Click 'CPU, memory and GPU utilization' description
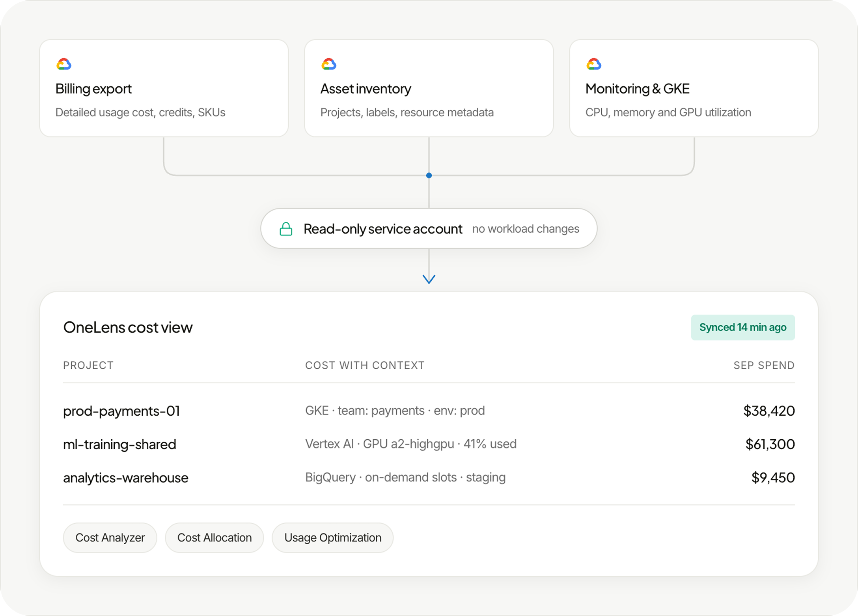 click(668, 112)
